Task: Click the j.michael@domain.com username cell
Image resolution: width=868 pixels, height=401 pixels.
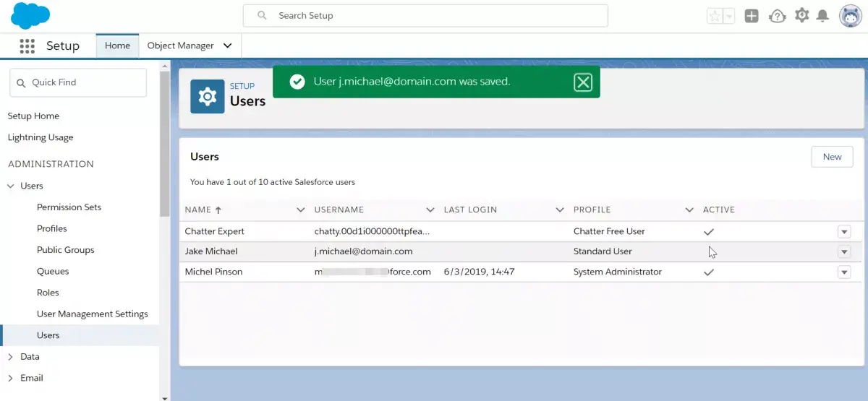Action: (x=363, y=251)
